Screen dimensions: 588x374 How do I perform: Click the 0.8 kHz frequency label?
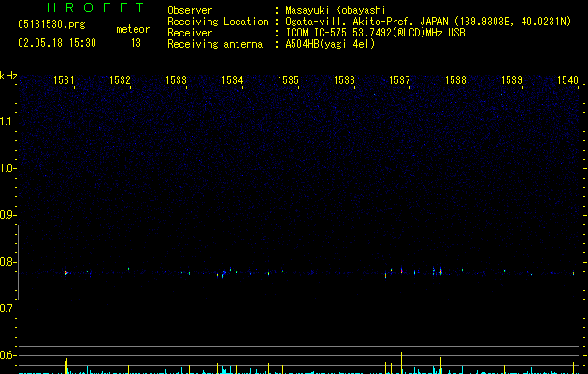7,262
